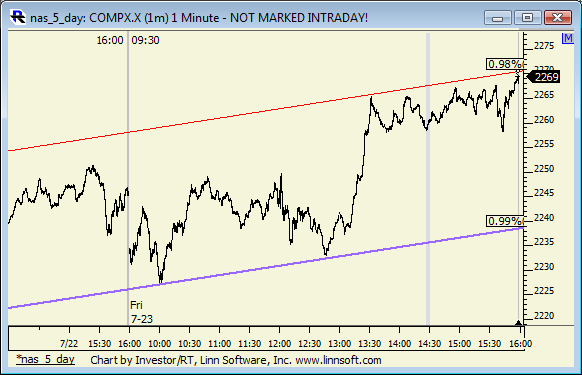This screenshot has width=582, height=375.
Task: Click the blue M marker icon
Action: coord(568,38)
